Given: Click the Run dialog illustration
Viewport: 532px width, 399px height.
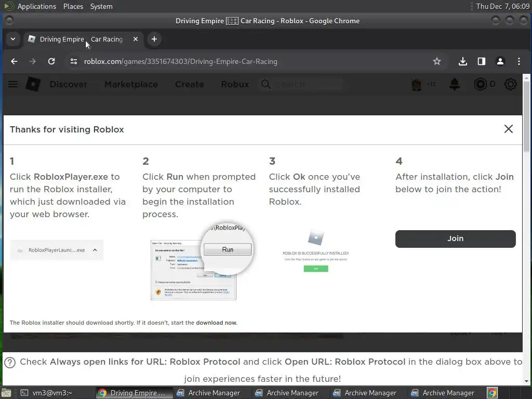Looking at the screenshot, I should [x=202, y=261].
